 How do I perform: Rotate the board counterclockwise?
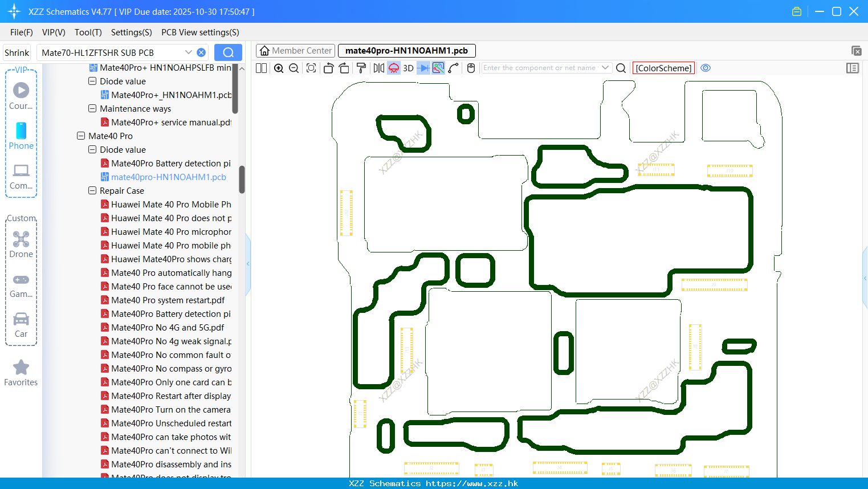pyautogui.click(x=328, y=68)
